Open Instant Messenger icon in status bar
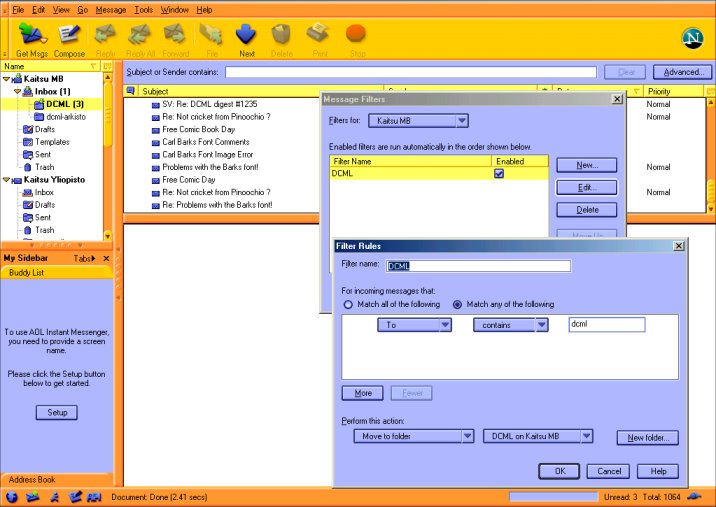The height and width of the screenshot is (507, 716). pyautogui.click(x=55, y=497)
